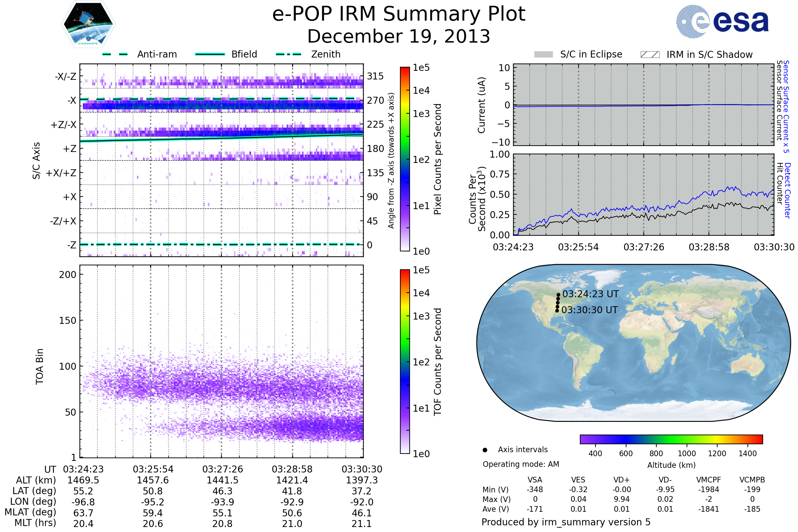
Task: Click the ESA logo
Action: pyautogui.click(x=722, y=21)
